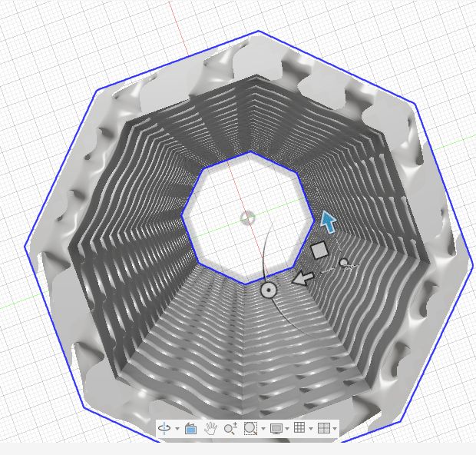Open the Zoom Window dropdown arrow
The width and height of the screenshot is (476, 455).
click(263, 429)
